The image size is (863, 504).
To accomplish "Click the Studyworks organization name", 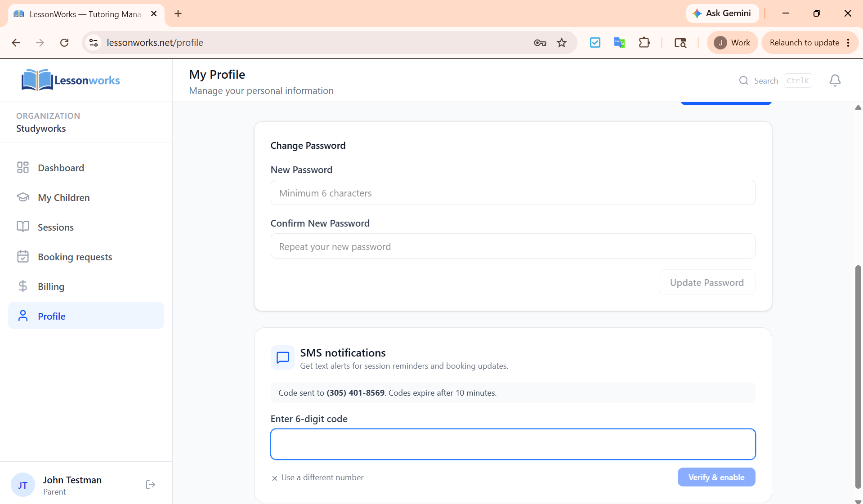I will pyautogui.click(x=41, y=129).
